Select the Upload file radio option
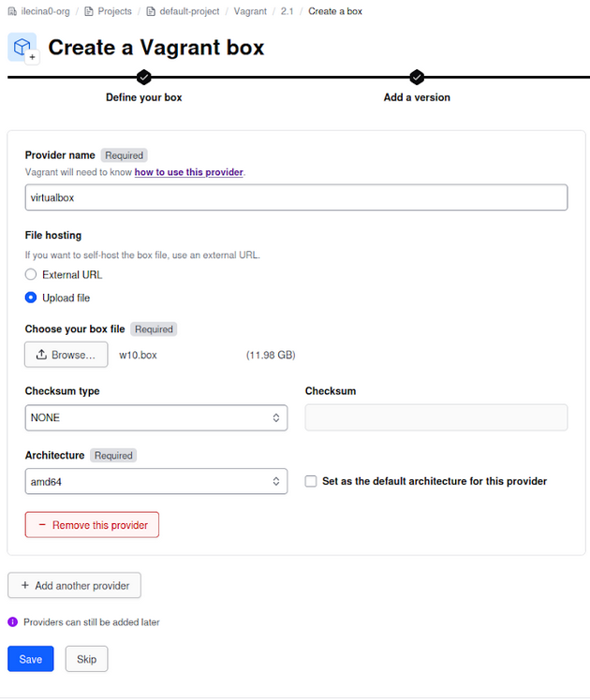This screenshot has height=700, width=590. [31, 298]
